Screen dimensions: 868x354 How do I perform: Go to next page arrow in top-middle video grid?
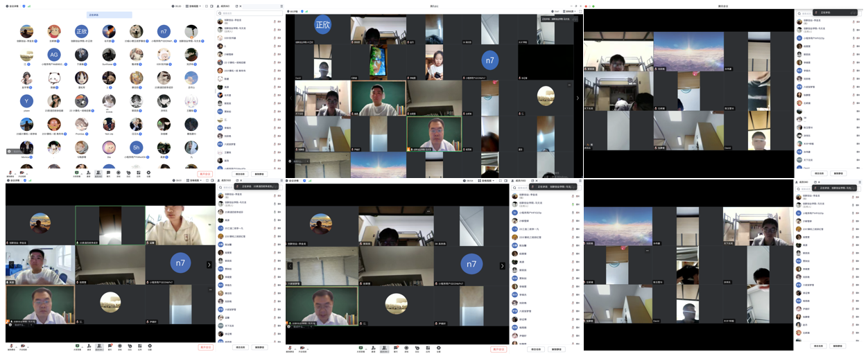pyautogui.click(x=578, y=98)
